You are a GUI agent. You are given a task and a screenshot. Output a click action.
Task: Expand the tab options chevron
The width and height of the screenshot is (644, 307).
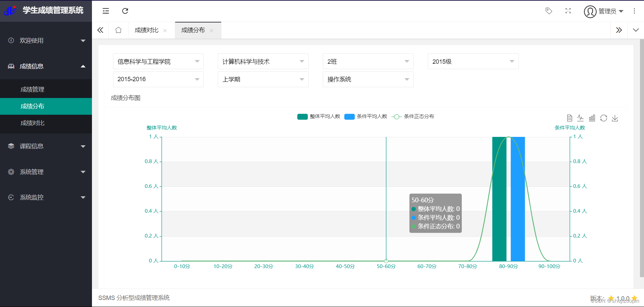point(636,30)
